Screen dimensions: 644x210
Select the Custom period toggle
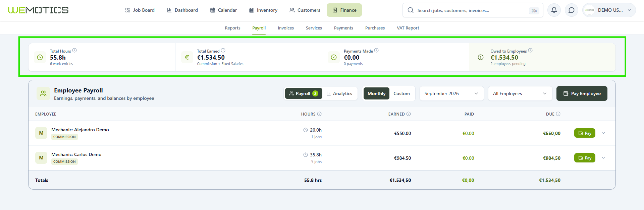[x=401, y=93]
